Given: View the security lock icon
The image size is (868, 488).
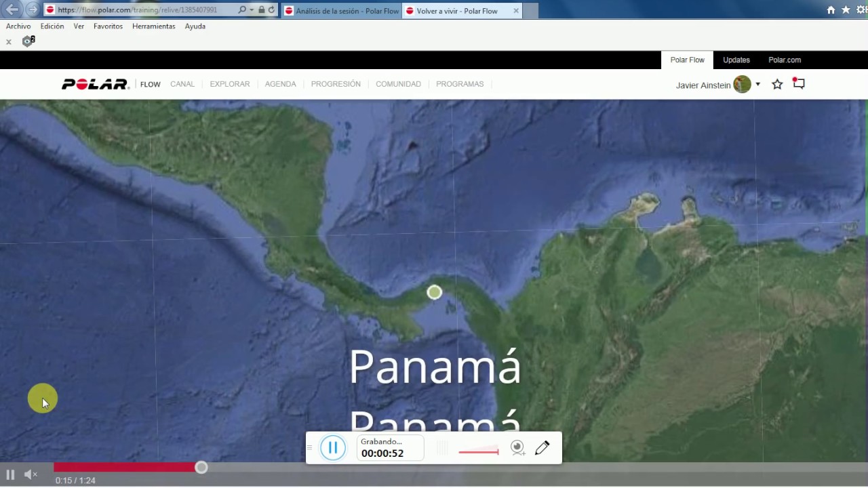Looking at the screenshot, I should pyautogui.click(x=262, y=10).
